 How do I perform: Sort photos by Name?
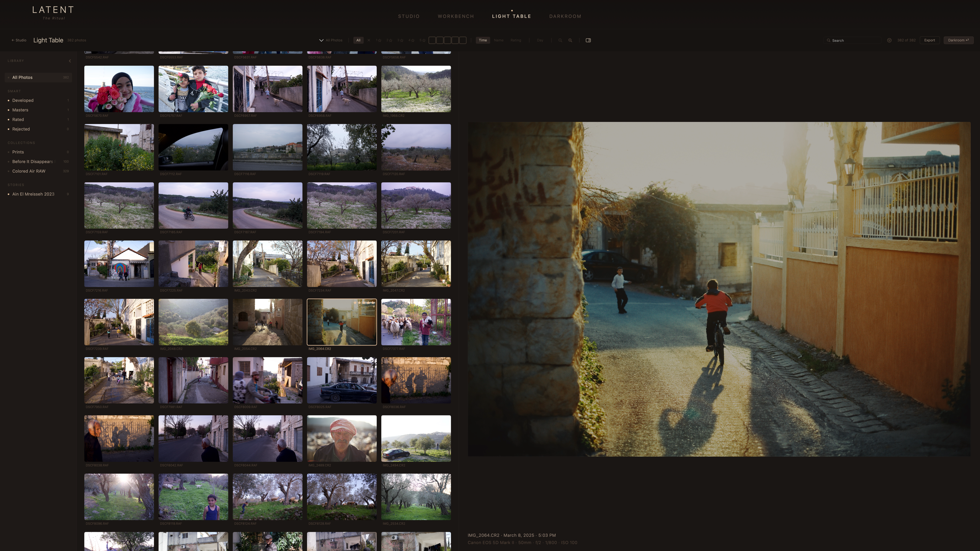(498, 40)
